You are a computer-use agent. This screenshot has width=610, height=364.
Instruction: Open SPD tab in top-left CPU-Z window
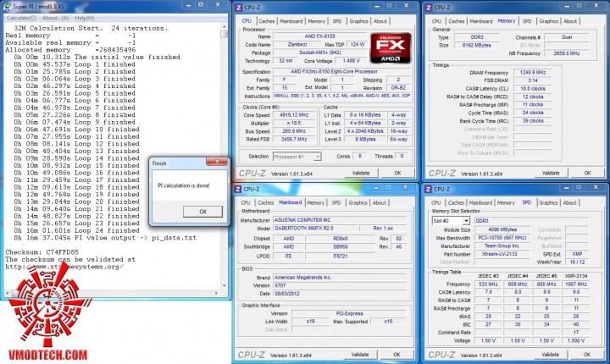coord(337,21)
